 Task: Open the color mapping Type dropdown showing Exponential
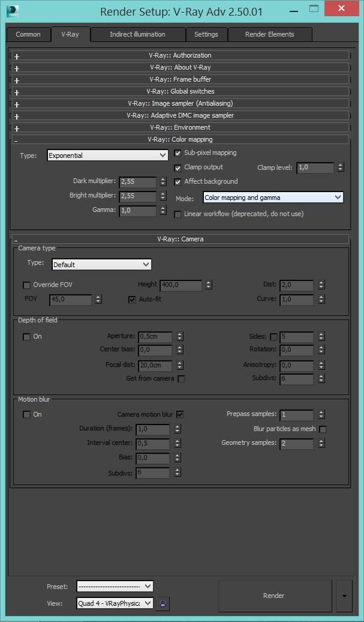tap(107, 155)
